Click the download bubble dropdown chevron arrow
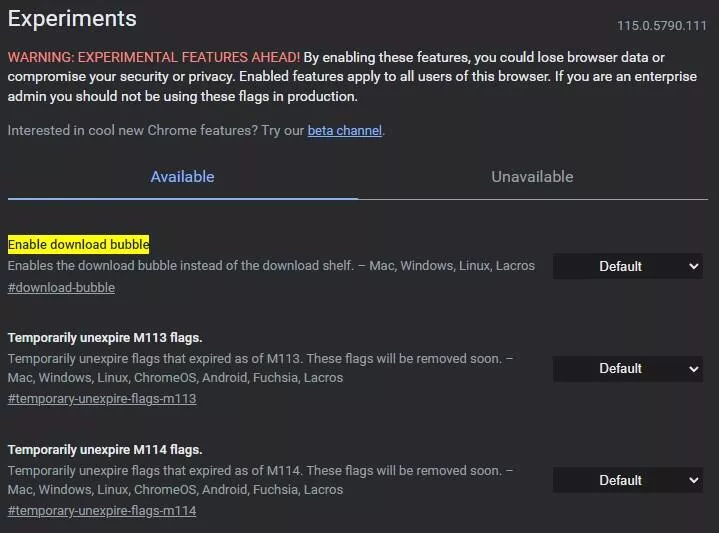This screenshot has height=533, width=719. [x=694, y=266]
